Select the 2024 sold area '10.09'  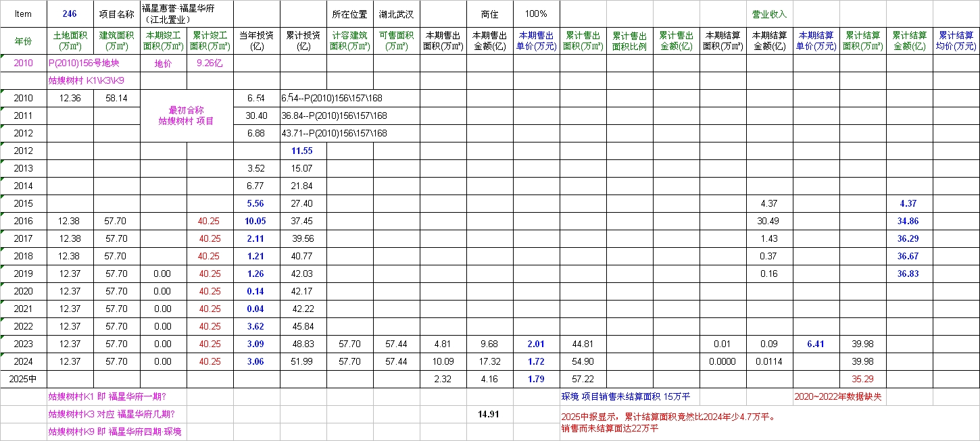[443, 362]
